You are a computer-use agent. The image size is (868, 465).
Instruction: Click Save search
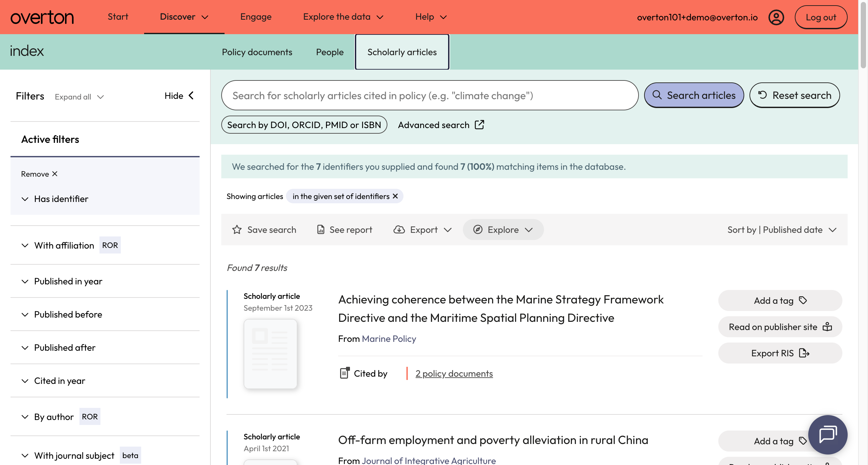pyautogui.click(x=264, y=230)
